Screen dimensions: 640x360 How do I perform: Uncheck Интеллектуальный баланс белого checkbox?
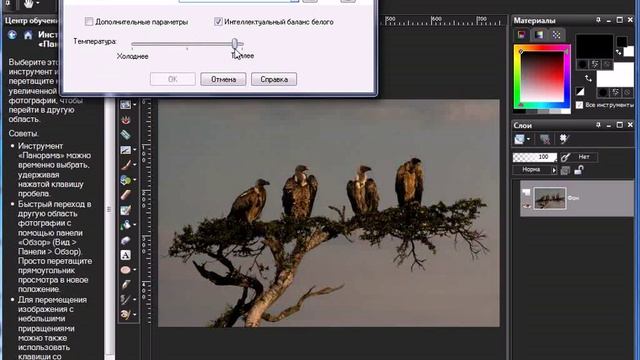(x=218, y=22)
